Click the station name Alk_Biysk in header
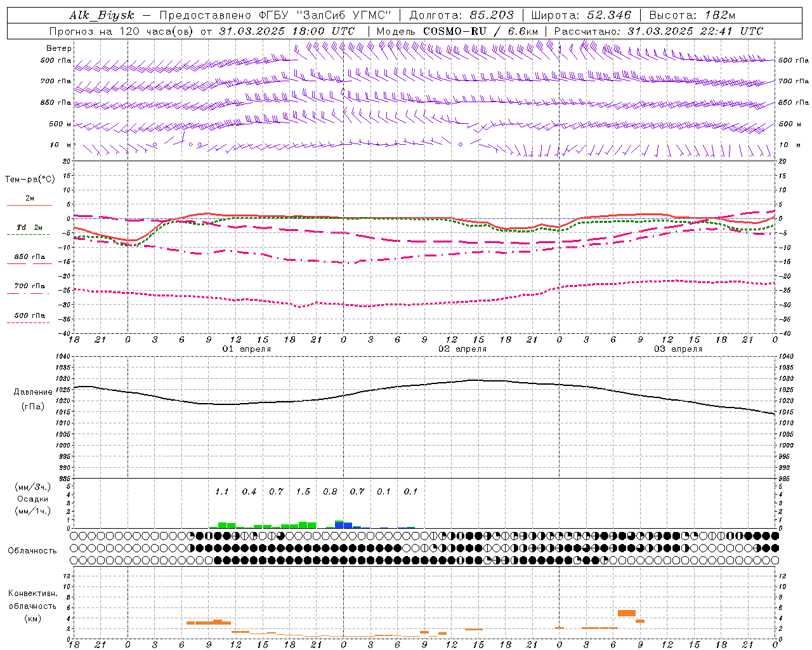Viewport: 812px width, 650px height. click(x=101, y=15)
